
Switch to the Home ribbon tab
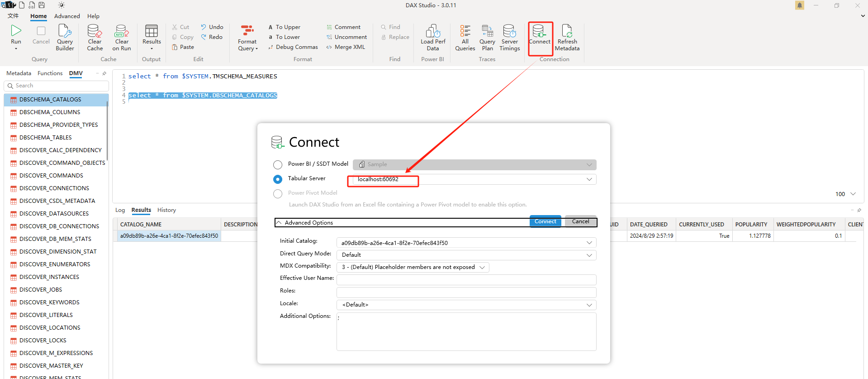point(38,16)
